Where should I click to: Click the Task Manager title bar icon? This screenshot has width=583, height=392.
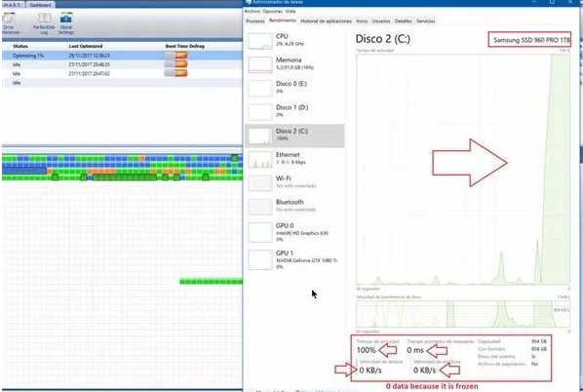[x=249, y=2]
